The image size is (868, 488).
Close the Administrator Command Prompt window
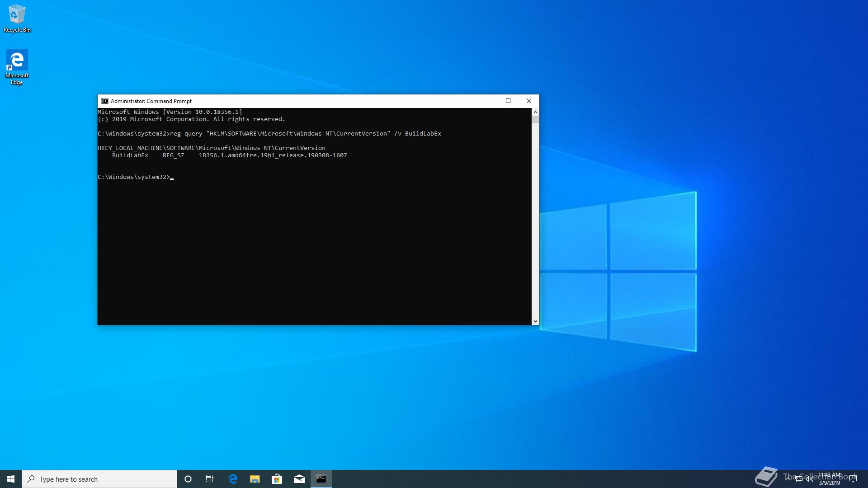(x=529, y=101)
